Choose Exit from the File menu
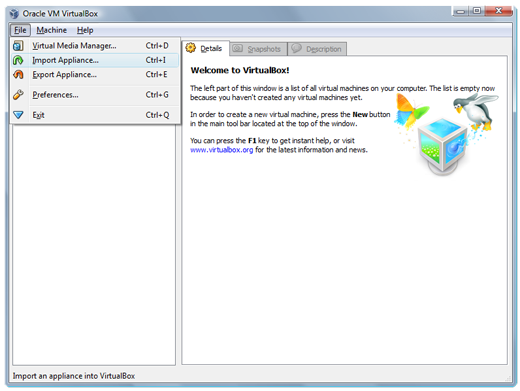The height and width of the screenshot is (391, 520). pos(95,115)
